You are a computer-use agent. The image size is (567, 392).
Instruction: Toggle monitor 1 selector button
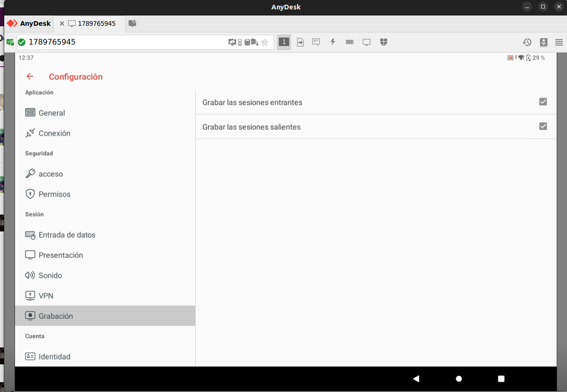click(283, 42)
